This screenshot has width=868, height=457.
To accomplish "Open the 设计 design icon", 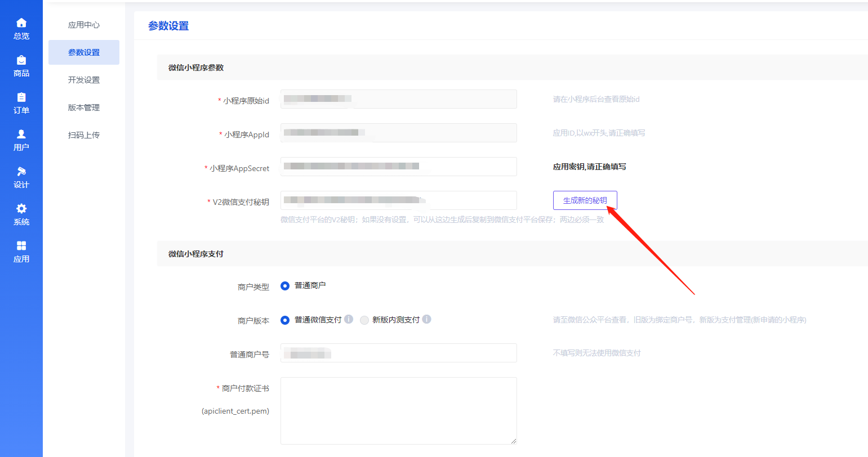I will click(x=21, y=172).
